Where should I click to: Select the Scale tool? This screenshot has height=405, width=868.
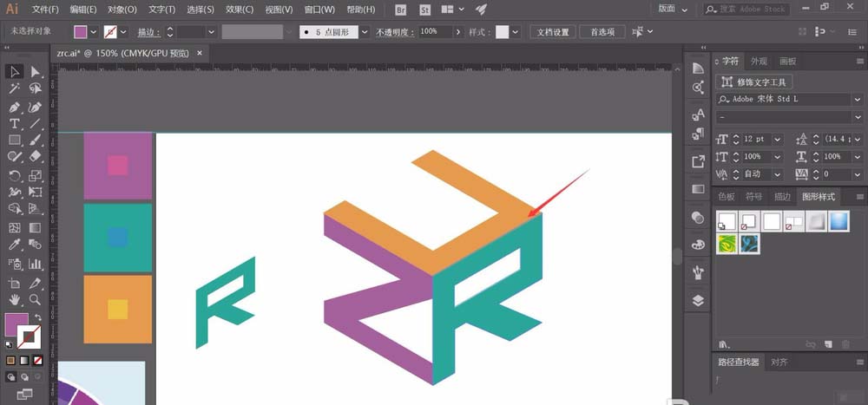(36, 176)
